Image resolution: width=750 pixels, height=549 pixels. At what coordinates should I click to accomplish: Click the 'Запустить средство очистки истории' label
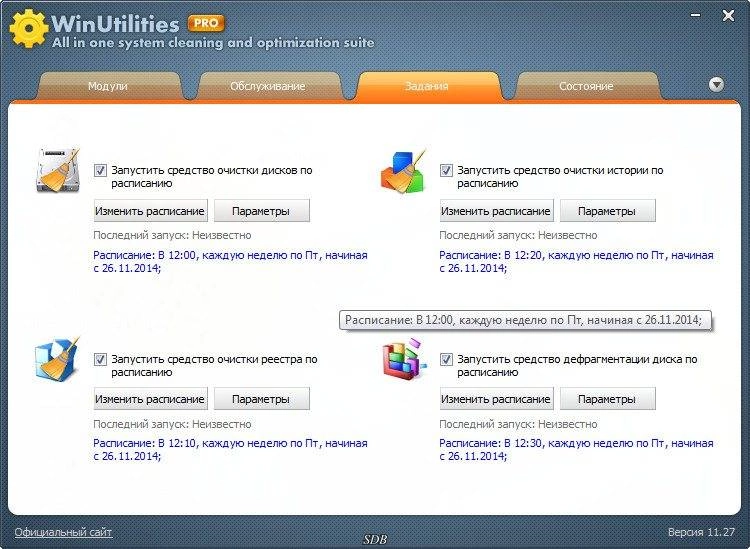pos(560,176)
